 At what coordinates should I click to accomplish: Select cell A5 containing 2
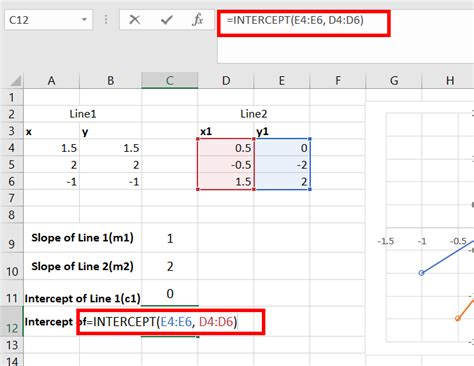(52, 164)
